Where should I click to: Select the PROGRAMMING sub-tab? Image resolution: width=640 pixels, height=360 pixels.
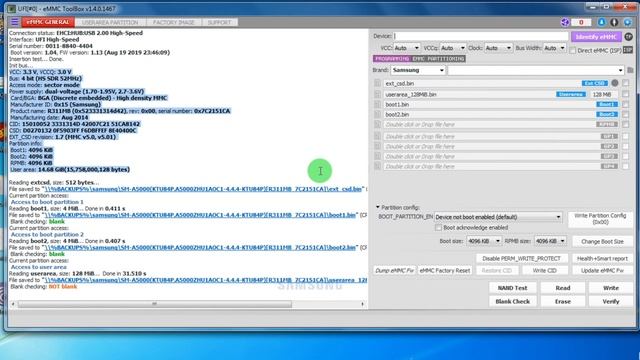pyautogui.click(x=392, y=59)
